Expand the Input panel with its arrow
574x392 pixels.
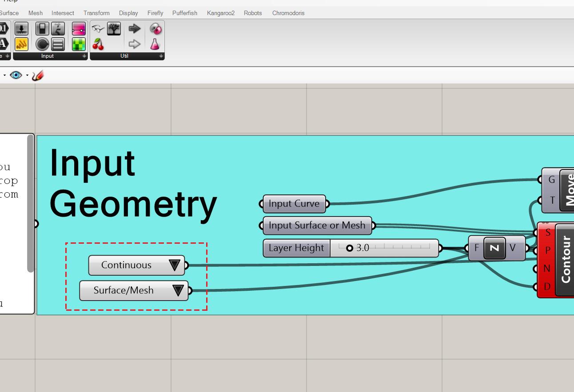[84, 56]
